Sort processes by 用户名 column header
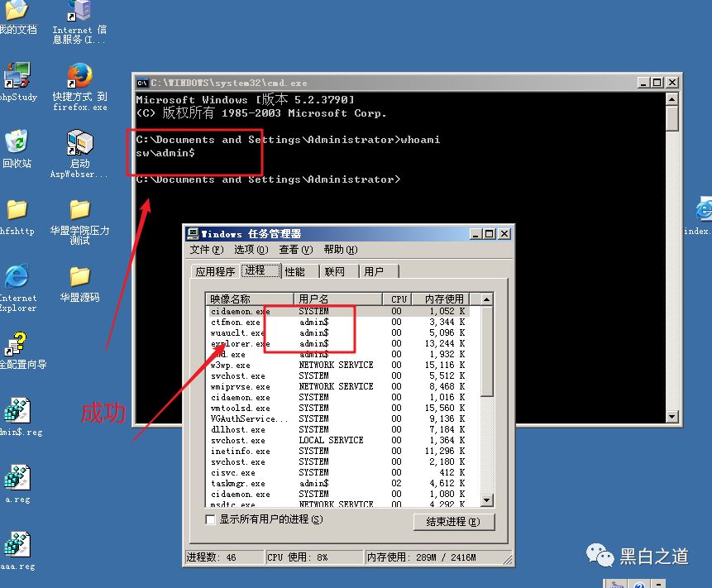 coord(338,299)
